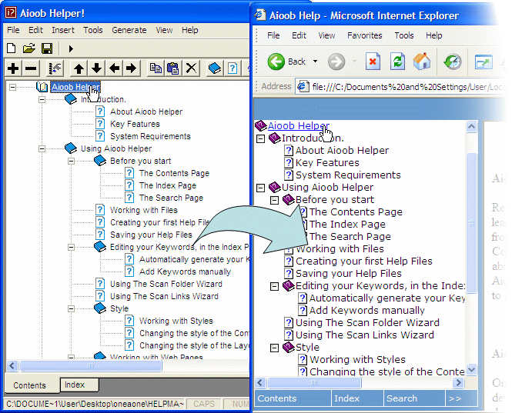Image resolution: width=532 pixels, height=413 pixels.
Task: Click the Paste clipboard icon in the toolbar
Action: pos(173,68)
